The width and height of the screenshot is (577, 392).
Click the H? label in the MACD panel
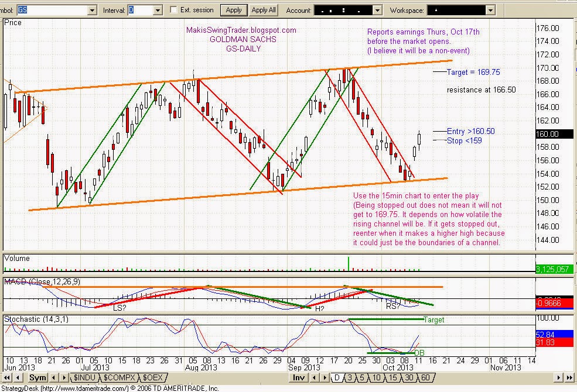point(319,308)
